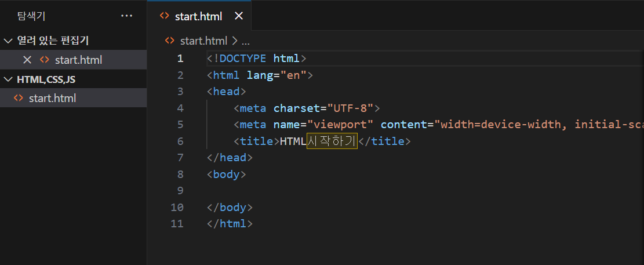Click the closing /body tag
The width and height of the screenshot is (644, 265).
pyautogui.click(x=230, y=208)
